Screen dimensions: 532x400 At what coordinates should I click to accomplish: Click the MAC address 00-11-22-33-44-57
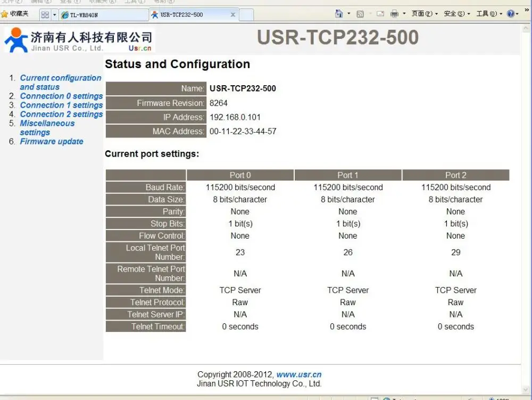click(x=243, y=132)
